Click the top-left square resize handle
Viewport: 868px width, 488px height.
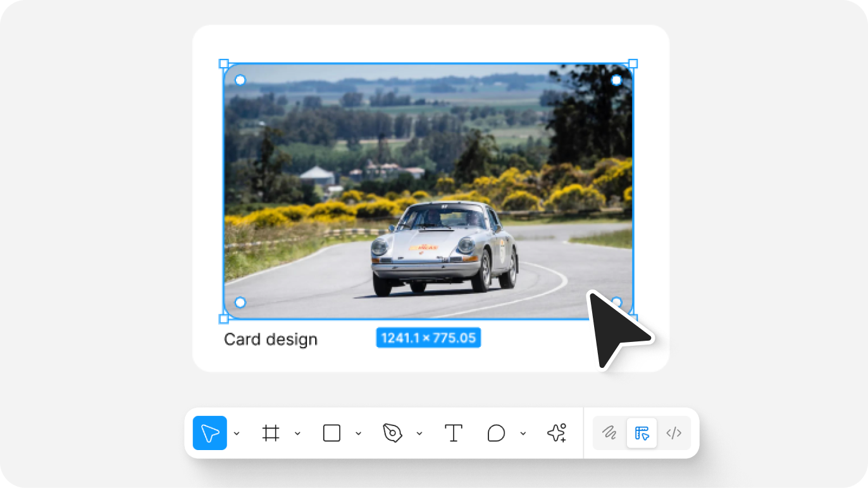tap(223, 63)
